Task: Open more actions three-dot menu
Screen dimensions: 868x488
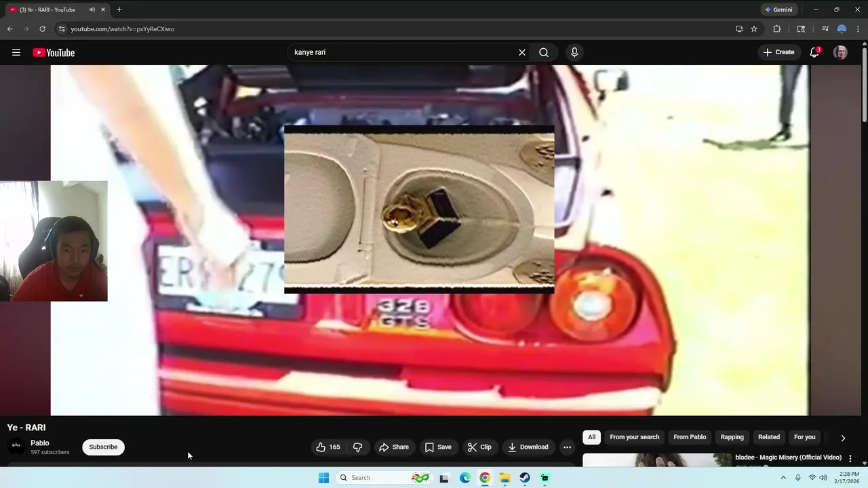Action: (x=567, y=447)
